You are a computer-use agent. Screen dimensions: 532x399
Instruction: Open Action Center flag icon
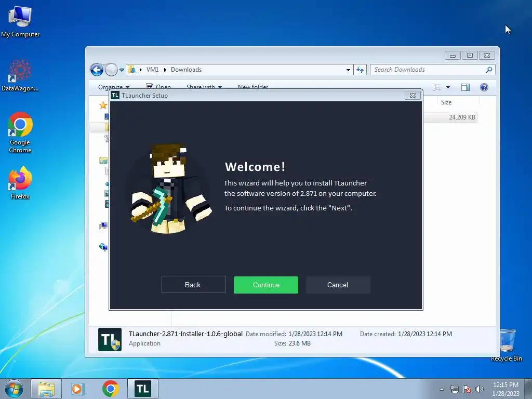467,389
